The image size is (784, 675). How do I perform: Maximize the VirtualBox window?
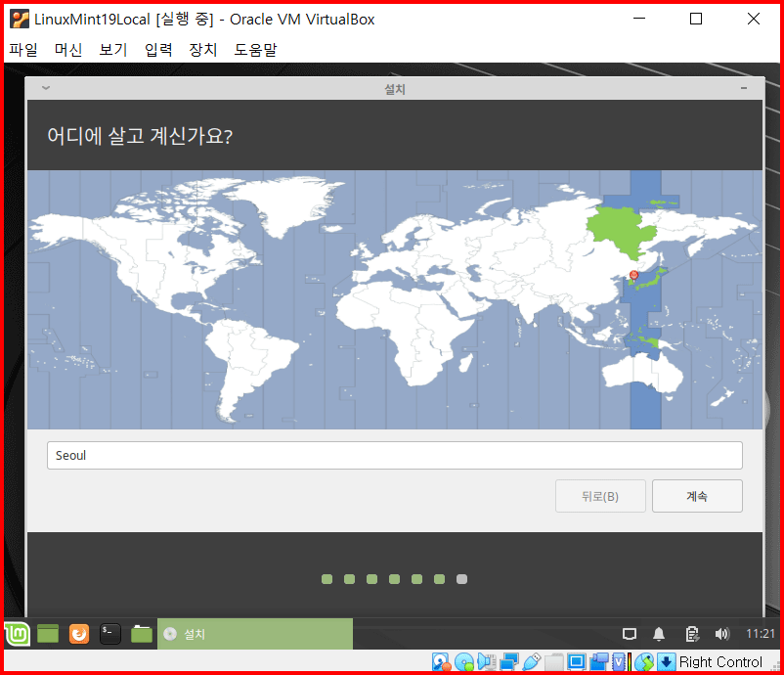695,19
